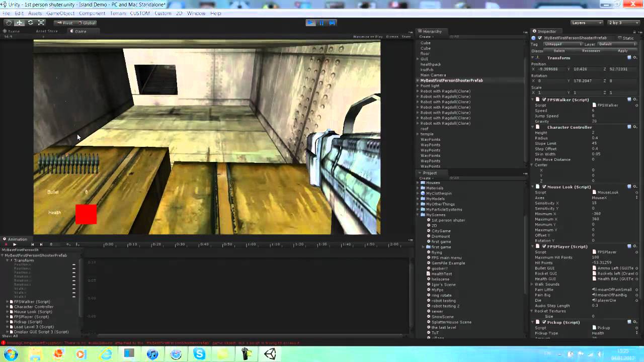
Task: Click the prefab Apply button
Action: pos(623,51)
